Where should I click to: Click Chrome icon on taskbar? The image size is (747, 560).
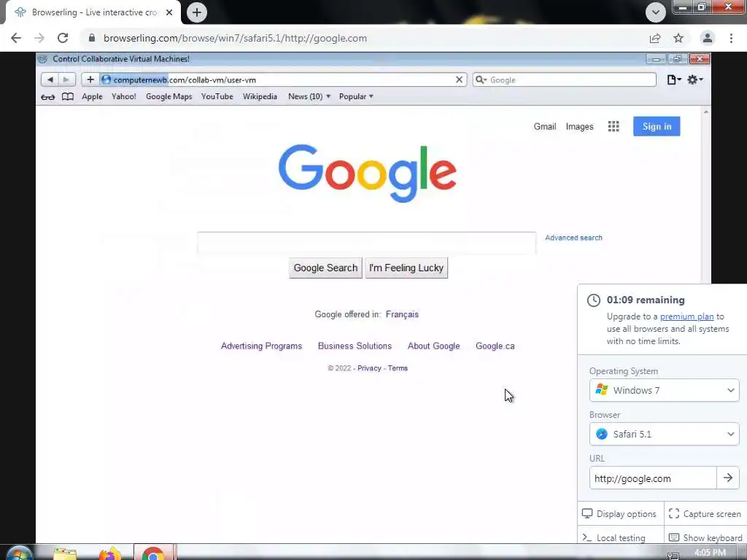tap(153, 553)
